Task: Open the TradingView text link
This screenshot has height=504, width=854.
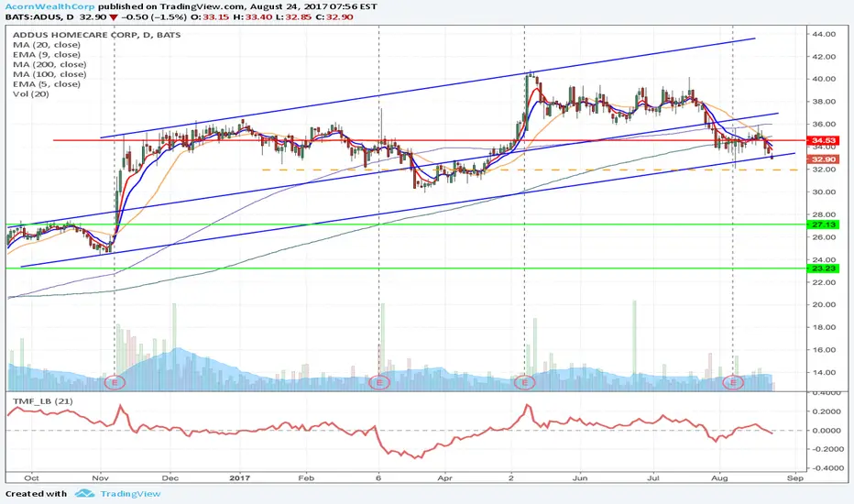Action: [x=130, y=494]
